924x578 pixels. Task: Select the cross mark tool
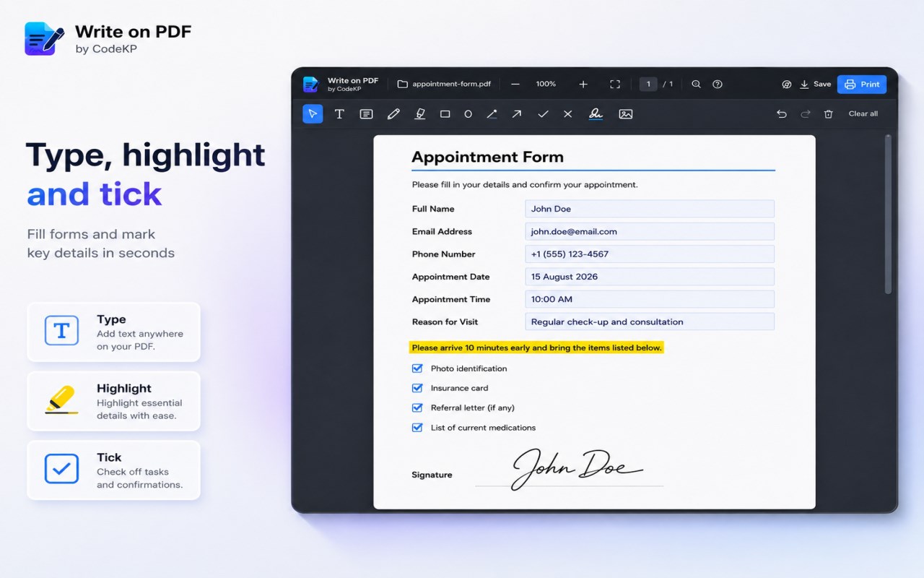point(568,114)
